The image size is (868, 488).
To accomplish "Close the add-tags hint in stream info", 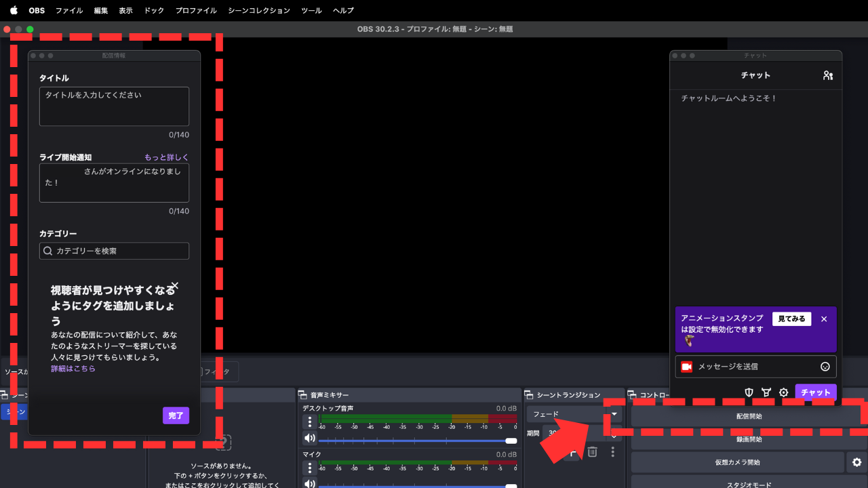I will coord(175,285).
